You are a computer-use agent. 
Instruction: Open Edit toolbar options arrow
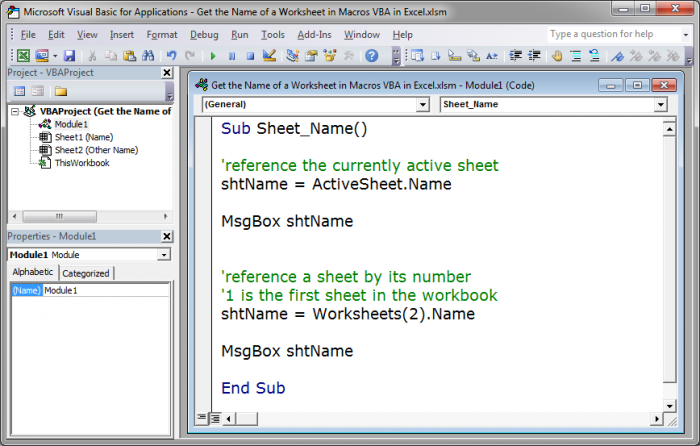tap(689, 57)
